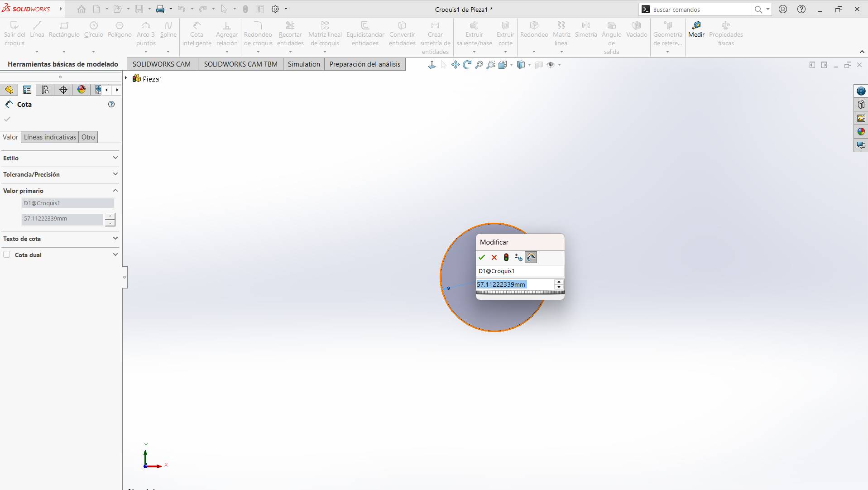Switch to the Simulation ribbon tab
The image size is (868, 490).
point(303,64)
